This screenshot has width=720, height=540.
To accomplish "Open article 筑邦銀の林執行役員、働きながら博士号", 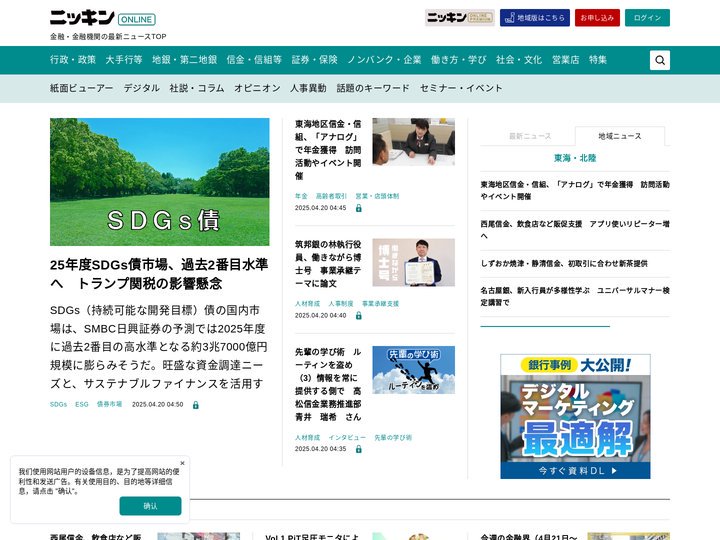I will [x=328, y=264].
